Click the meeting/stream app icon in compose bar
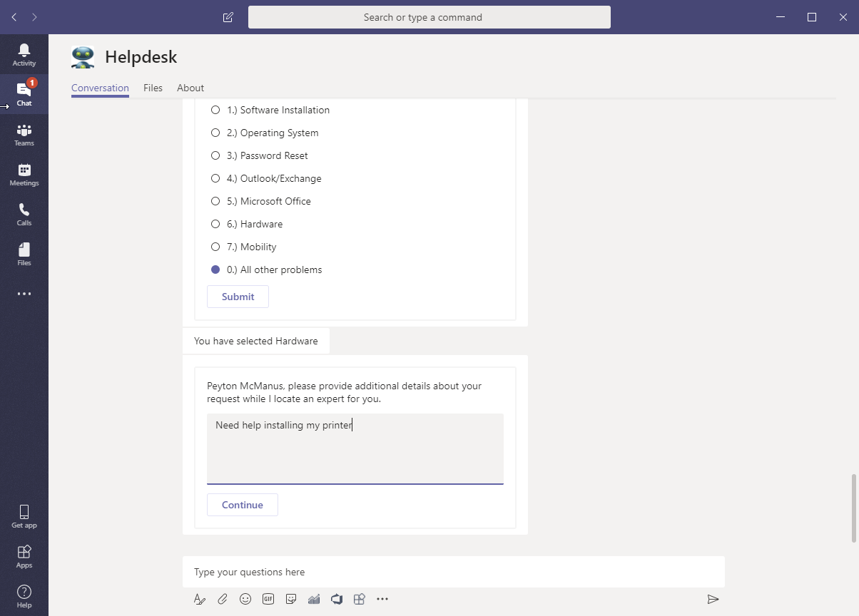The image size is (859, 616). coord(337,599)
